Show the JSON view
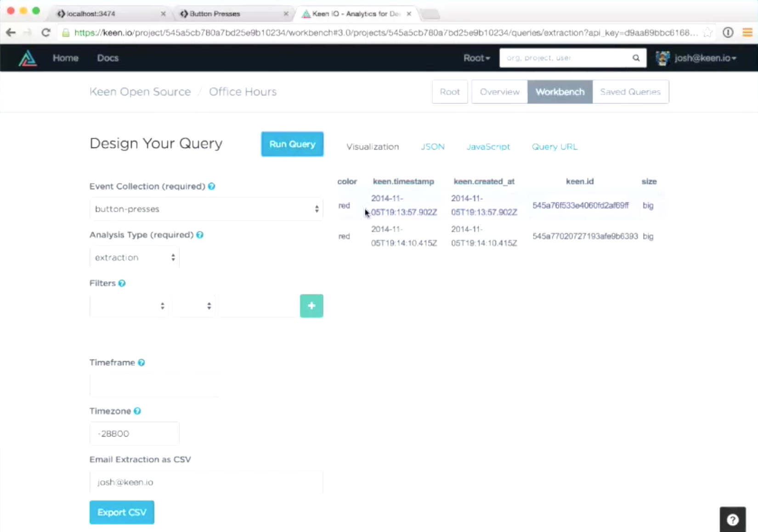The height and width of the screenshot is (532, 758). [x=433, y=147]
